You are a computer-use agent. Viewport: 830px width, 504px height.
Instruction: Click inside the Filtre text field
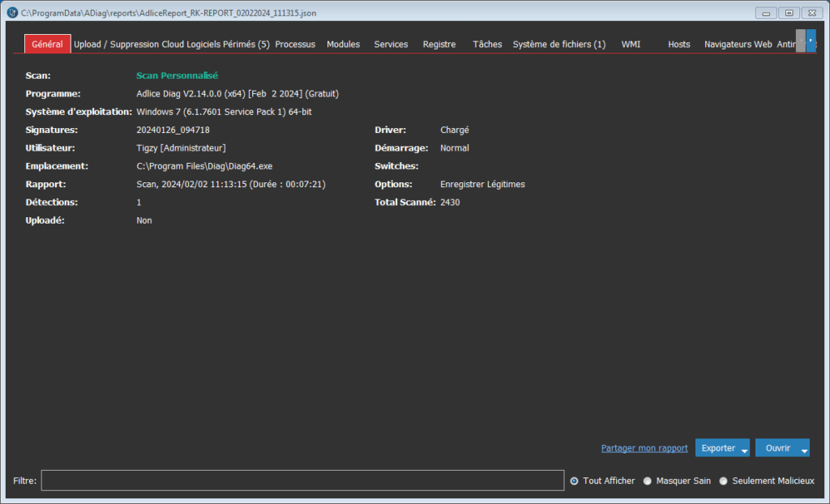pos(302,481)
